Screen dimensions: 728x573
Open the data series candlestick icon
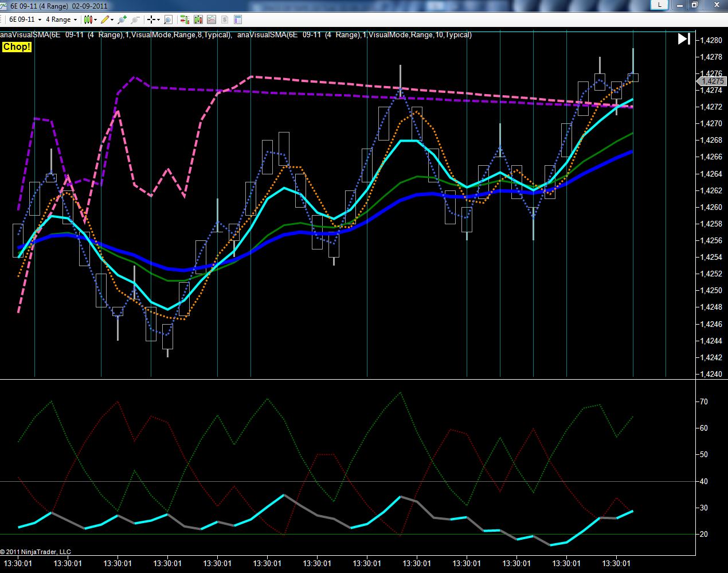(198, 20)
